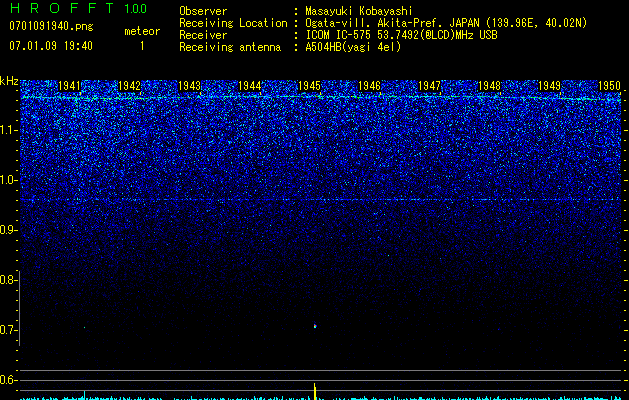
Task: Select the file name 0701091940.png
Action: [51, 26]
